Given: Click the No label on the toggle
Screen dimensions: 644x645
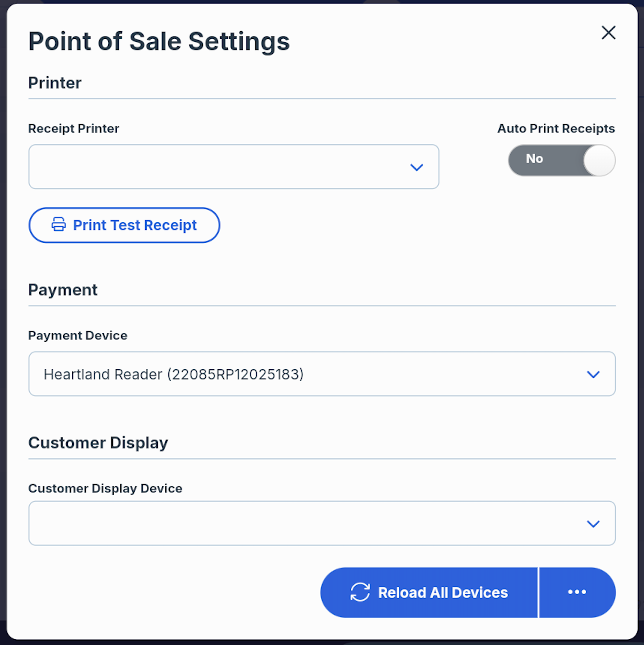Looking at the screenshot, I should (x=534, y=159).
